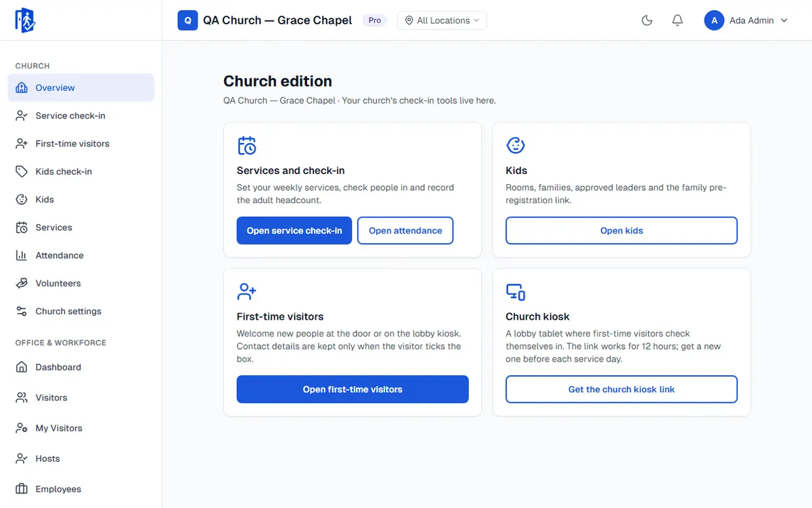Click the Kids check-in tag icon

(x=22, y=171)
